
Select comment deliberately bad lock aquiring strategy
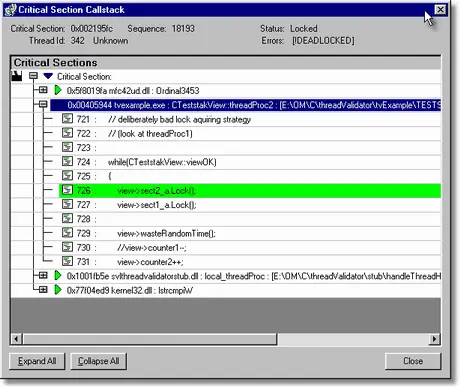(179, 119)
